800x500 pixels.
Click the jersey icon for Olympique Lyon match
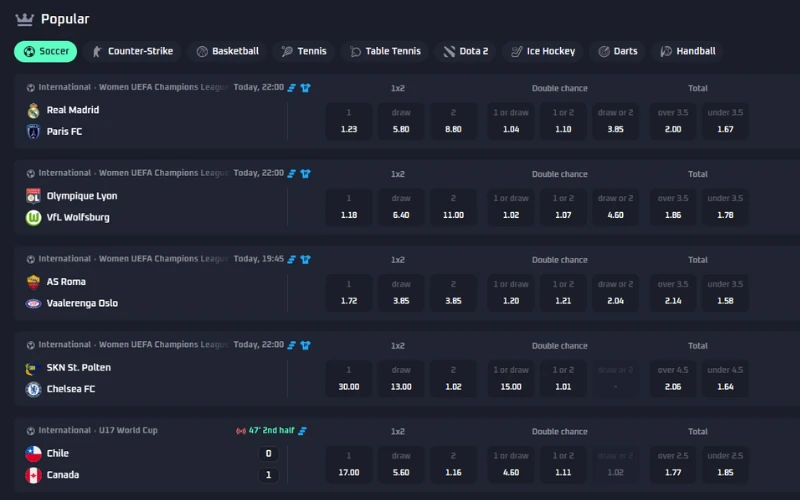[305, 174]
